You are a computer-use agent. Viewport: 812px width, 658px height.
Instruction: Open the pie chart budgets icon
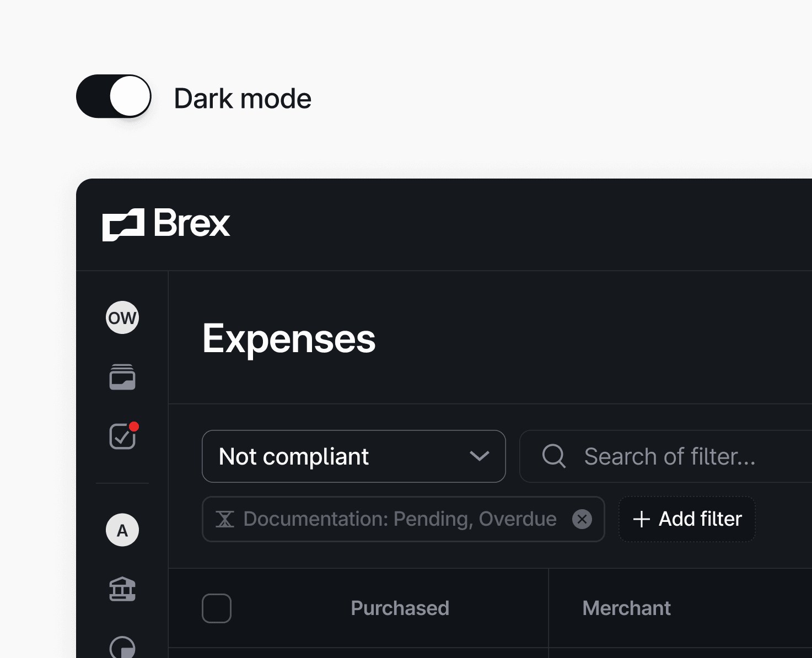click(x=122, y=648)
